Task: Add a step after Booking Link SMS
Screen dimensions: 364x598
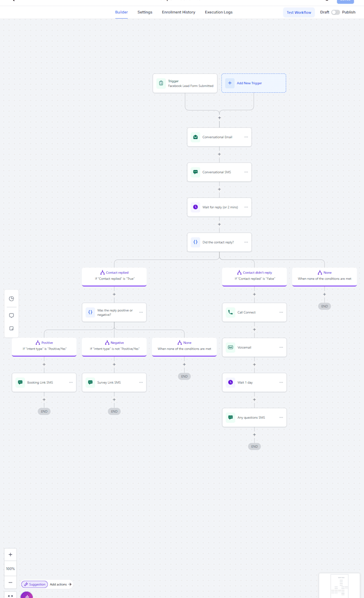Action: point(44,400)
